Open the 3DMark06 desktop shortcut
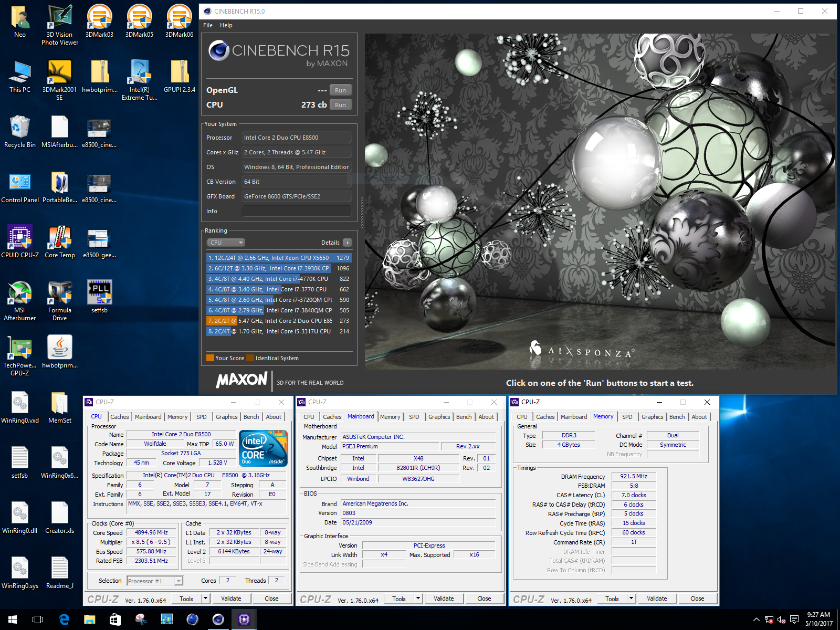The height and width of the screenshot is (630, 840). pos(179,22)
